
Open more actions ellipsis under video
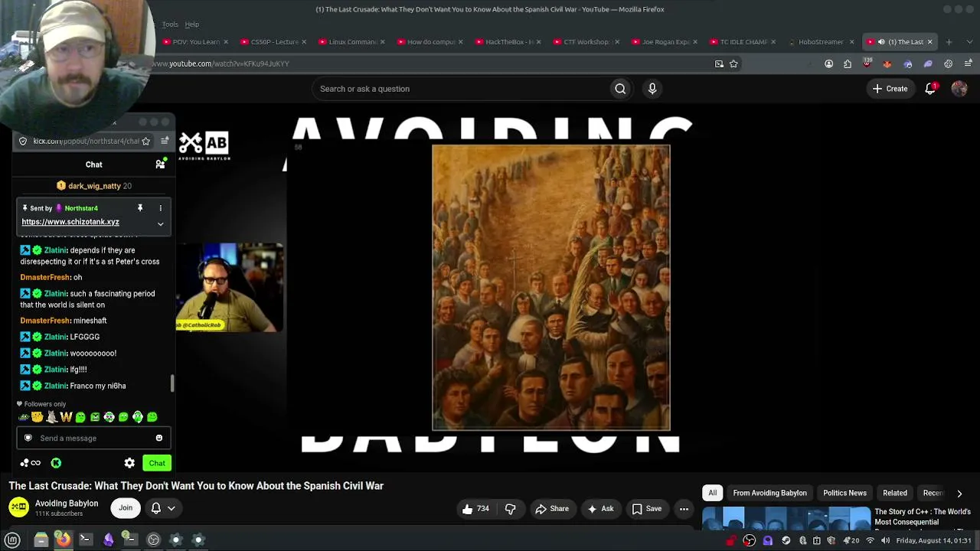[684, 509]
